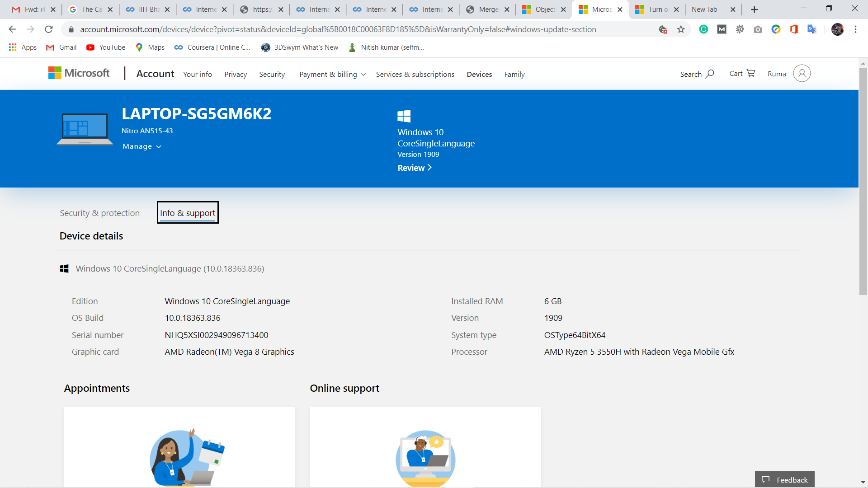Click inside the browser address bar

tap(316, 29)
